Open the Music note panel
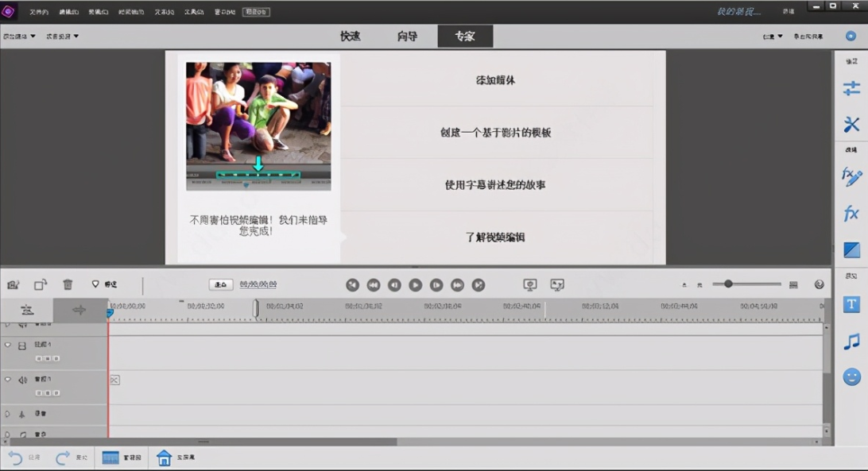The width and height of the screenshot is (868, 471). [x=851, y=342]
